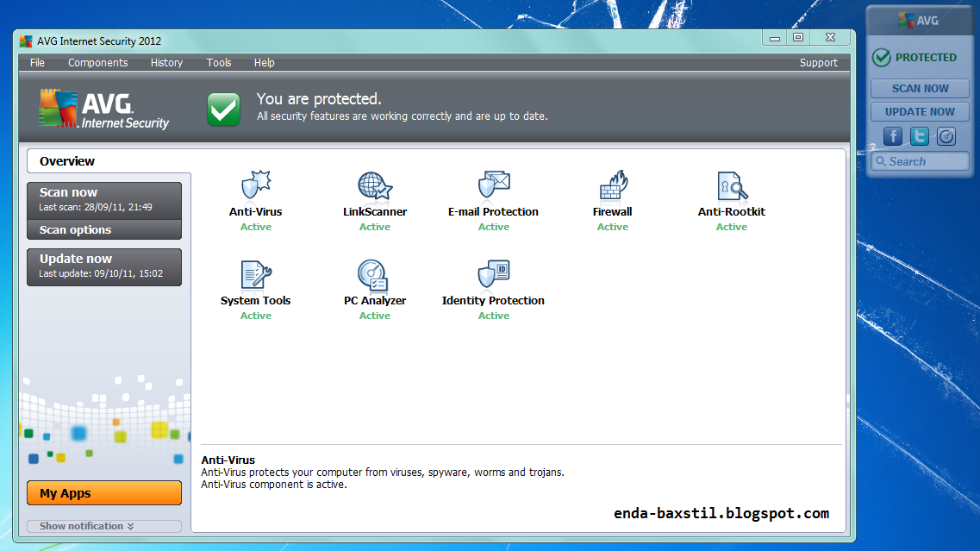This screenshot has height=551, width=980.
Task: Maximize the AVG Internet Security window
Action: [x=798, y=38]
